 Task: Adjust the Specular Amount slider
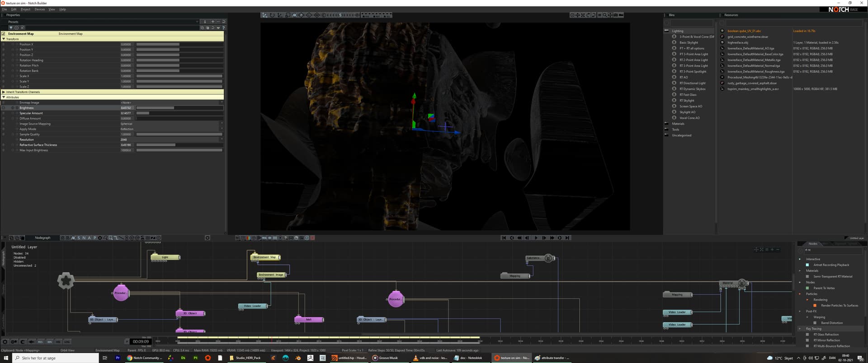pyautogui.click(x=179, y=113)
